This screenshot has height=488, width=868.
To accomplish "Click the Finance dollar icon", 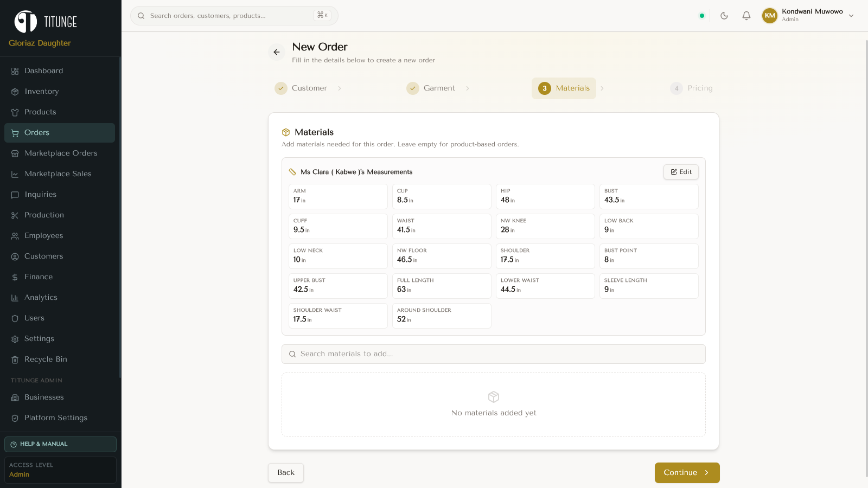I will 15,278.
